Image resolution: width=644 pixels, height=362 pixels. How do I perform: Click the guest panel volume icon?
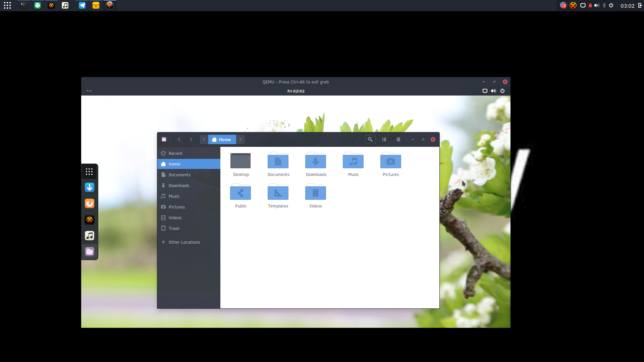click(x=493, y=91)
